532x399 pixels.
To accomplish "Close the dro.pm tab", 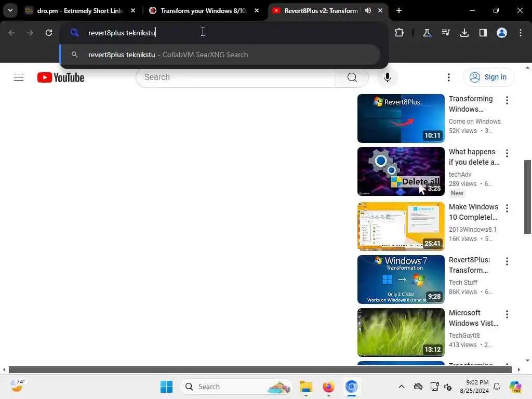I will pos(133,10).
